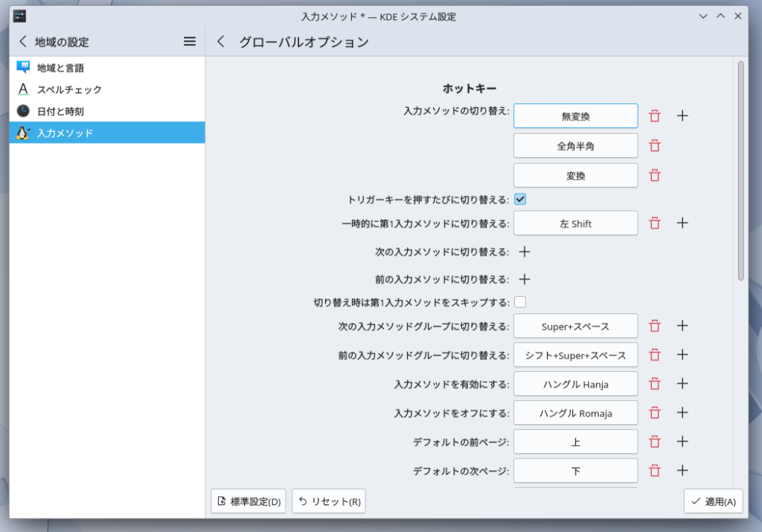Delete the Super+スペース hotkey
762x532 pixels.
coord(655,326)
